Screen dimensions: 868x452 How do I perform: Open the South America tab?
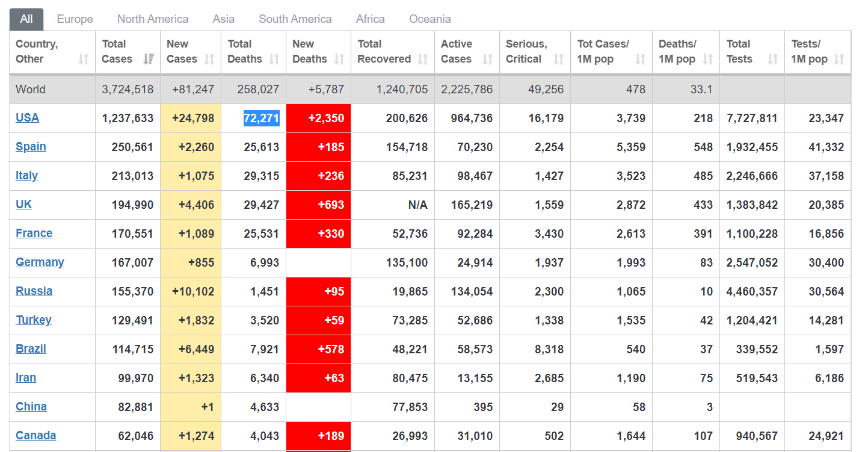click(295, 19)
